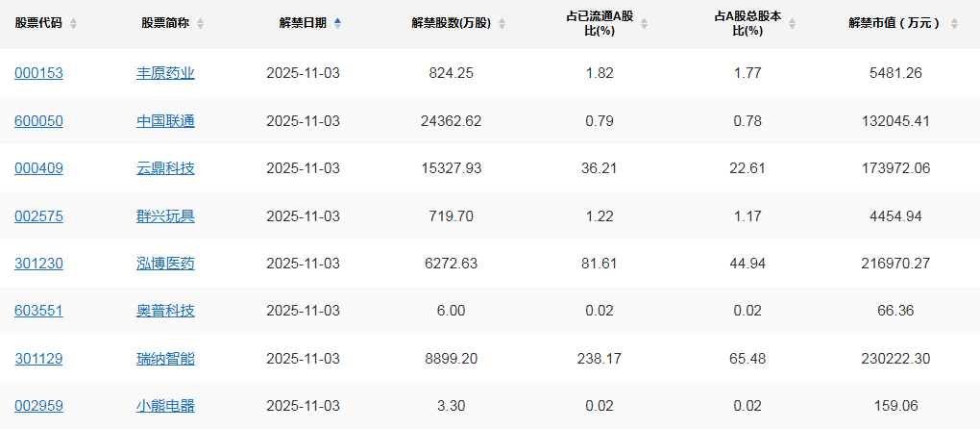
Task: Open the 中国联通 link
Action: (165, 120)
